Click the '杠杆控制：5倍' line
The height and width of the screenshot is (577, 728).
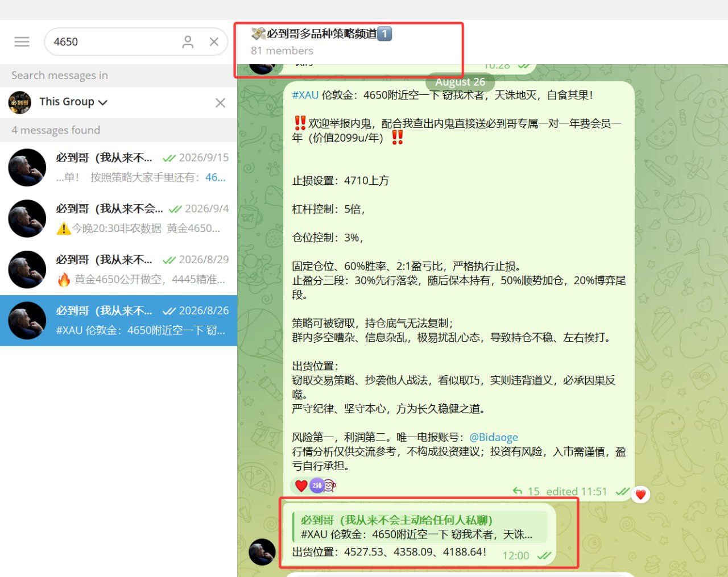click(329, 209)
